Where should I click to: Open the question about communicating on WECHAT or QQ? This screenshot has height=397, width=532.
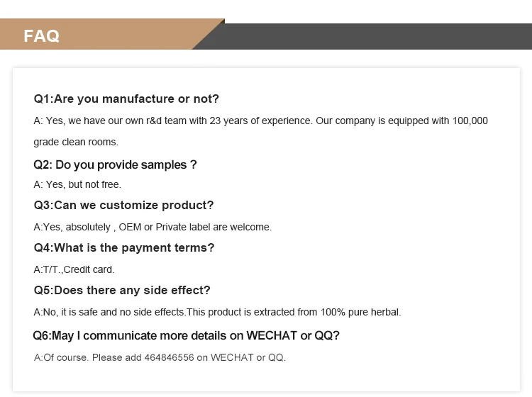pos(186,335)
